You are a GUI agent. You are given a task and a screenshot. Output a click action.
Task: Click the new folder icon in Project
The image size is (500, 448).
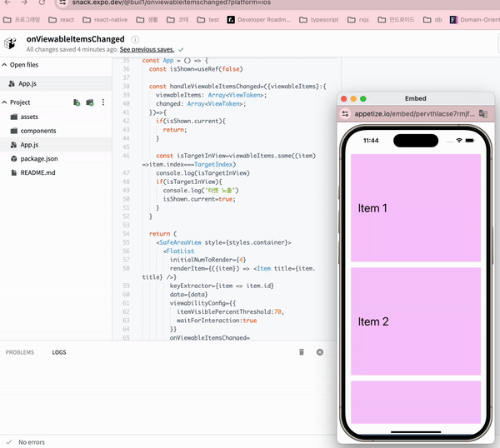[x=90, y=102]
